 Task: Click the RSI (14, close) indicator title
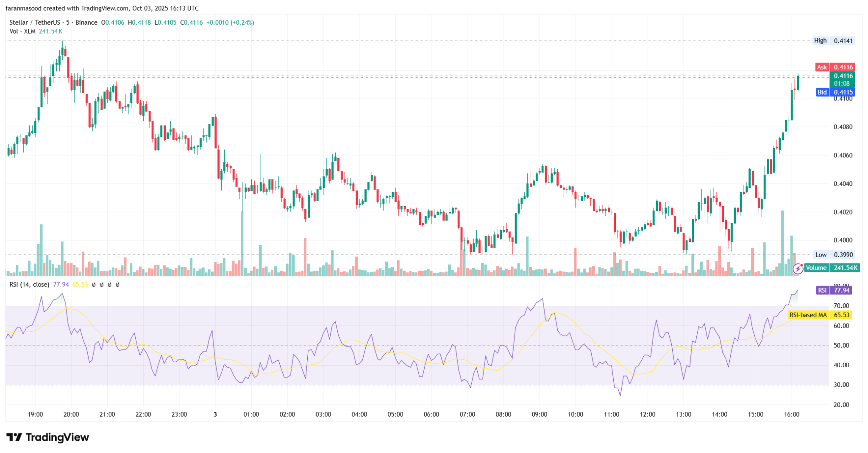pos(29,285)
